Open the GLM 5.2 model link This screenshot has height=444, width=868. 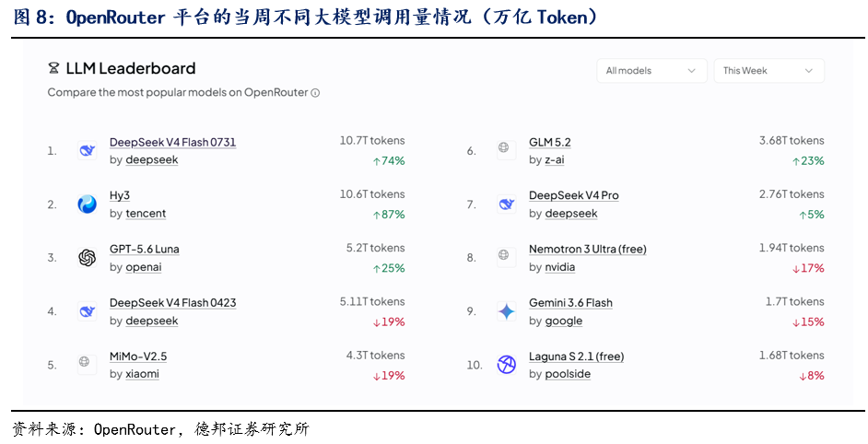[550, 142]
